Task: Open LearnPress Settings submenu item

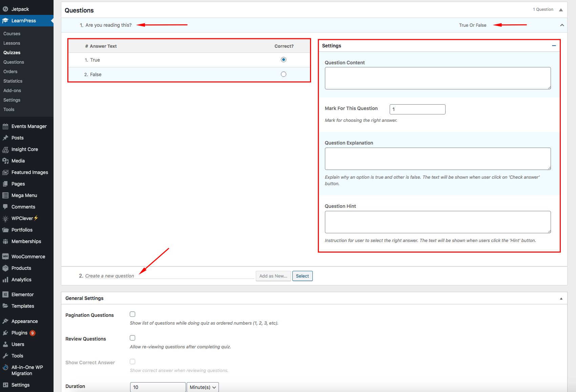Action: [12, 100]
